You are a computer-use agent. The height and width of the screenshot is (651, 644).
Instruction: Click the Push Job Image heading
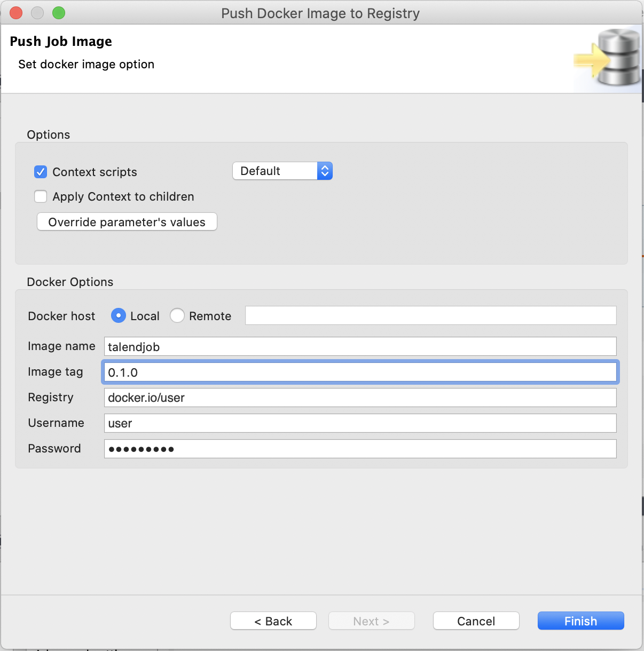[x=61, y=41]
